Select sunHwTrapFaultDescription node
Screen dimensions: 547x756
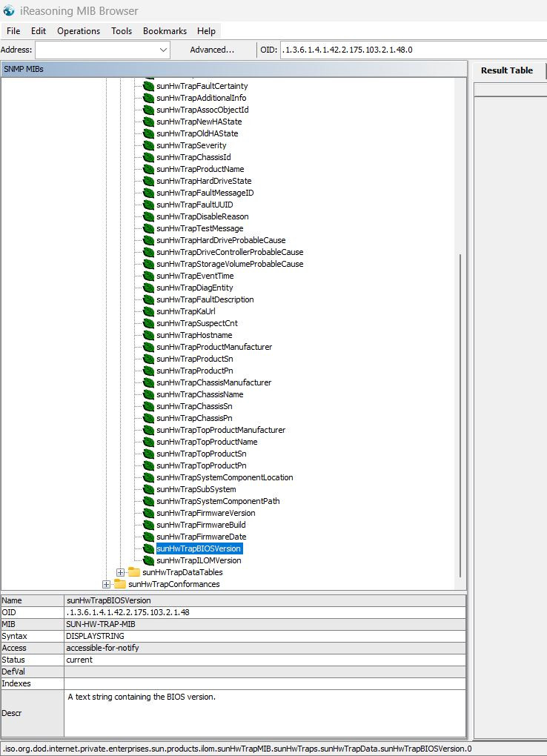pos(205,299)
